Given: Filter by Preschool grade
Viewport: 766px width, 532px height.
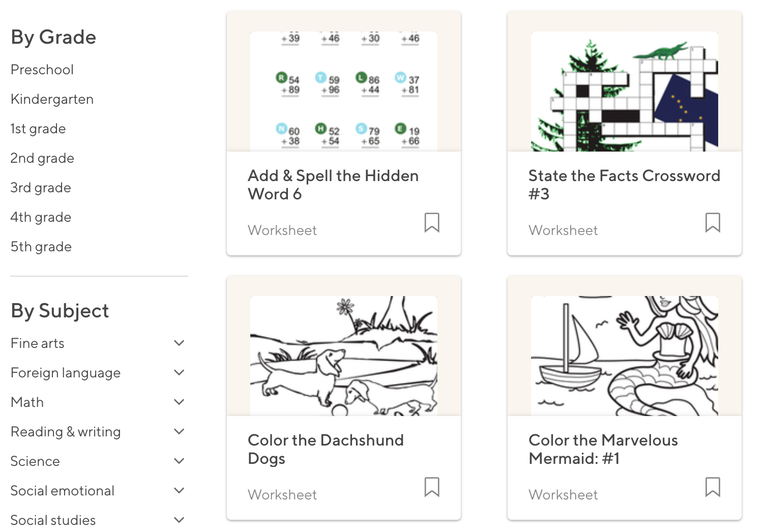Looking at the screenshot, I should (42, 70).
